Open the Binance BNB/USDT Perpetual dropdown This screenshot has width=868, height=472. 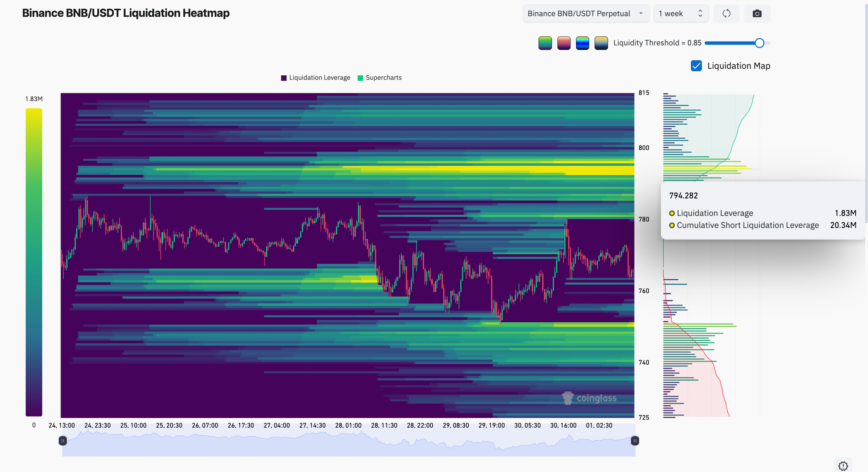coord(586,13)
